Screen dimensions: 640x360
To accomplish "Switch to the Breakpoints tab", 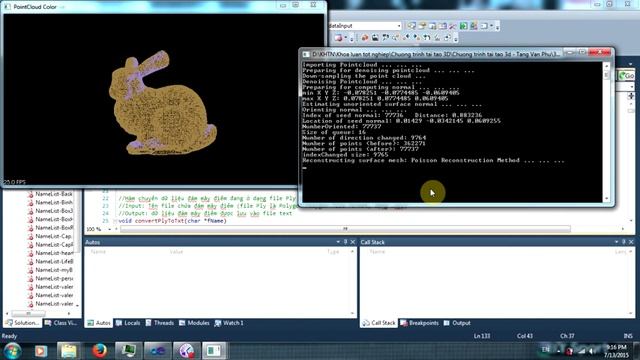I will coord(419,323).
